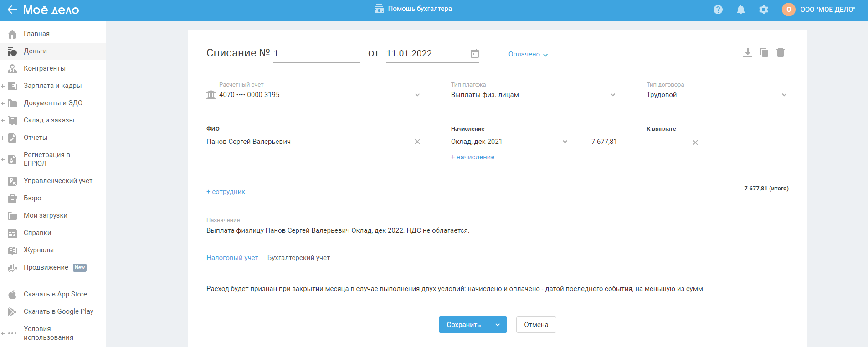Expand the Регистрация в ЕГРЮЛ section
The image size is (868, 347).
[3, 159]
